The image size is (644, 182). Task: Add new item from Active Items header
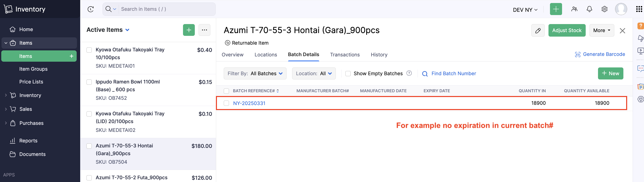(189, 30)
